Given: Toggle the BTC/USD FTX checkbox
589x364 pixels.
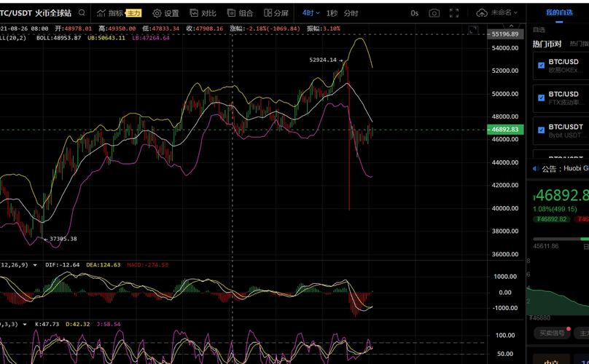Looking at the screenshot, I should point(541,98).
